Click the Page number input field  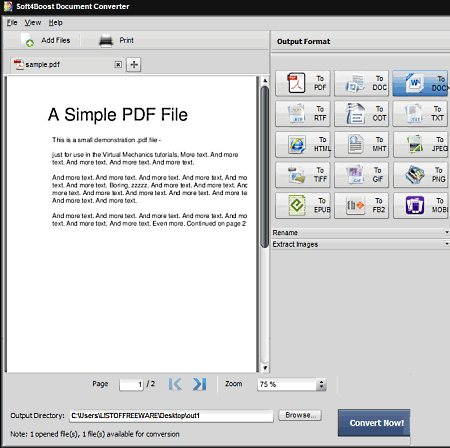(x=131, y=384)
